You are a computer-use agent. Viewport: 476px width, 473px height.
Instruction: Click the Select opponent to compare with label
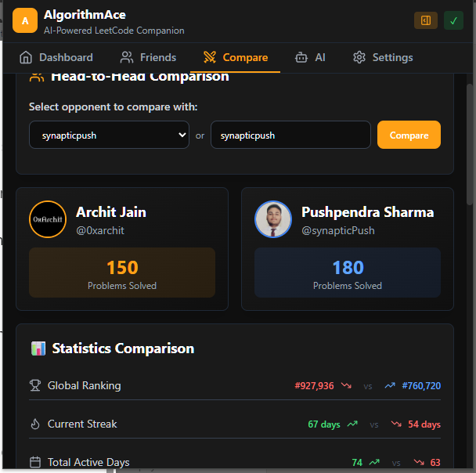click(x=114, y=107)
